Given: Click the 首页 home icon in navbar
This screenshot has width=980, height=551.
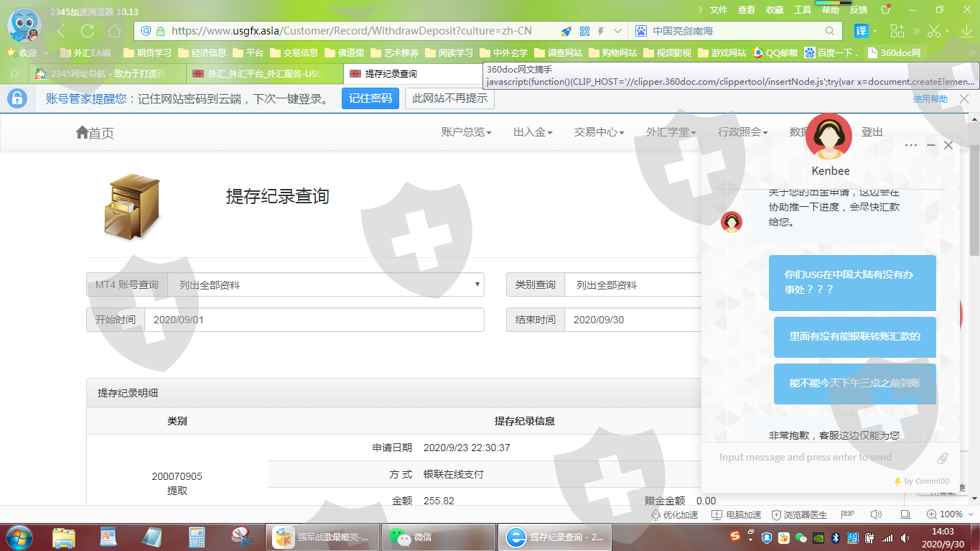Looking at the screenshot, I should [82, 132].
